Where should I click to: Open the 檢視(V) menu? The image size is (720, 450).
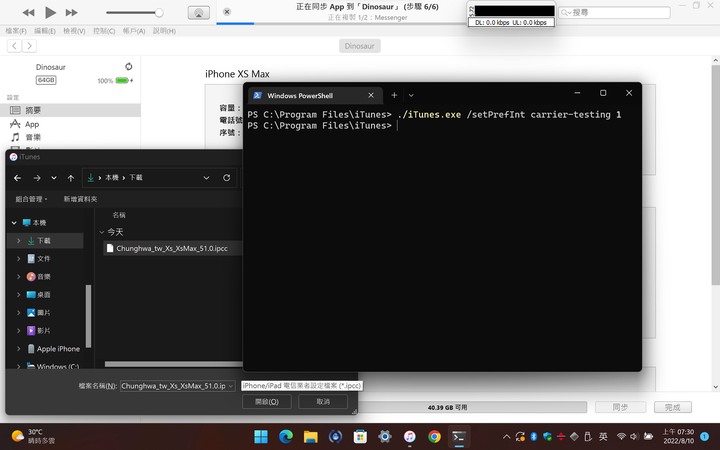[74, 31]
